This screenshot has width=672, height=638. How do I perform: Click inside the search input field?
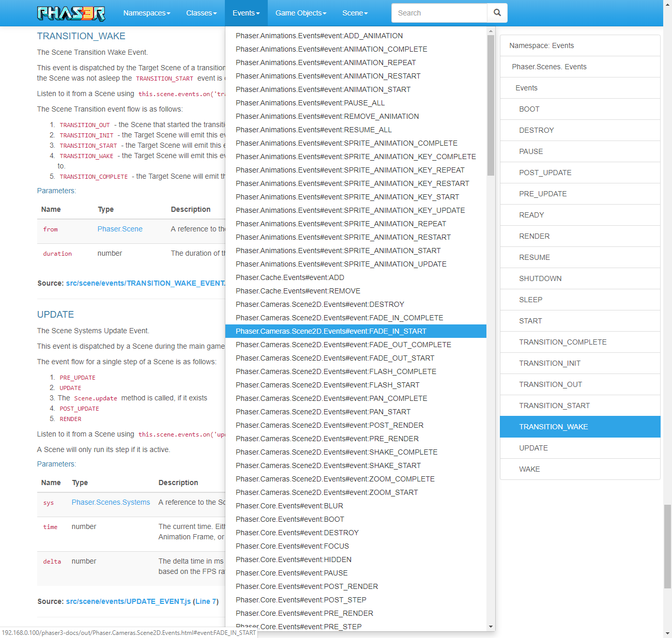point(439,12)
